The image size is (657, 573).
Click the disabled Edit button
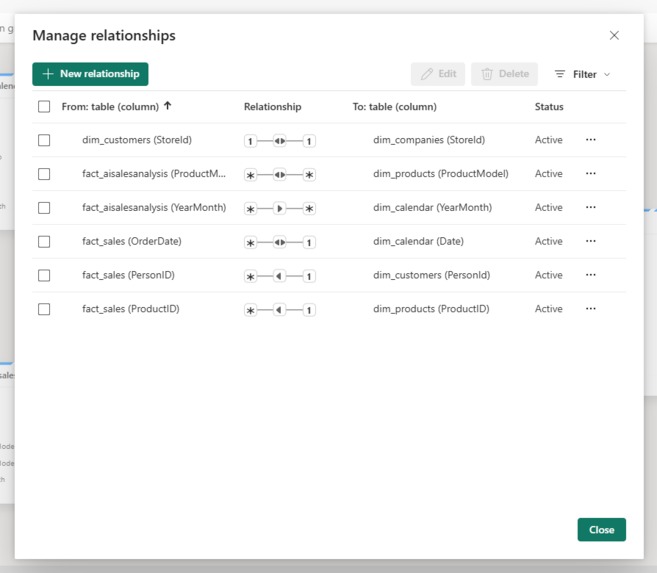coord(438,74)
